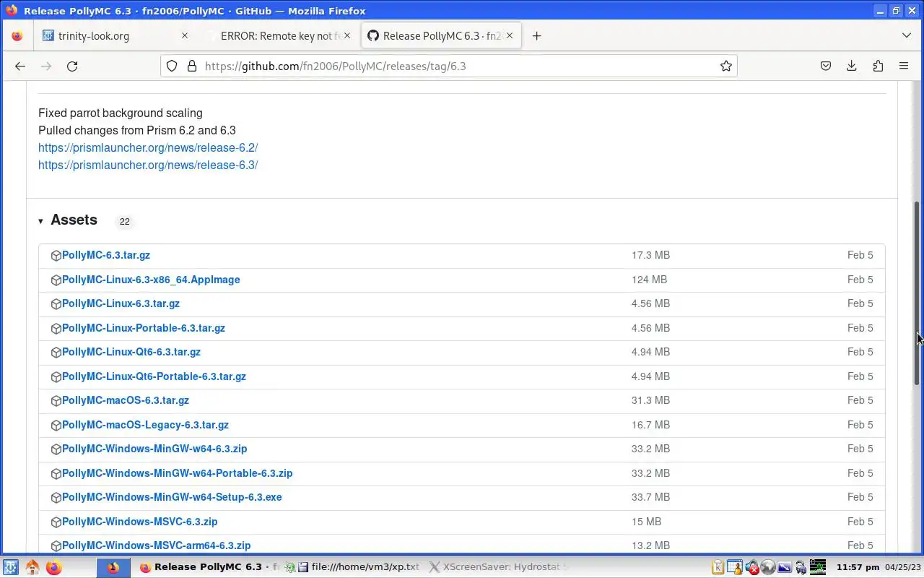Open the Firefox extensions menu
Image resolution: width=924 pixels, height=578 pixels.
point(878,66)
